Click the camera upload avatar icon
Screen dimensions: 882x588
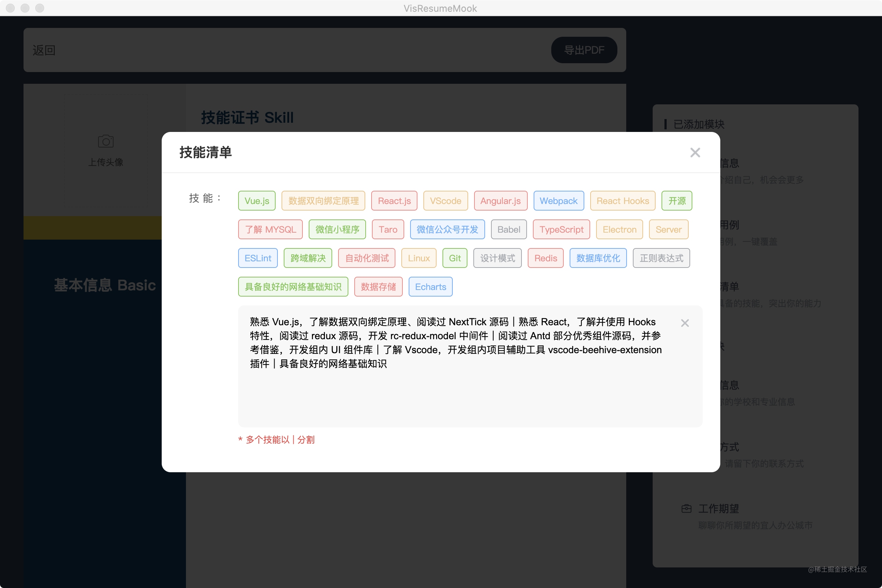tap(106, 142)
